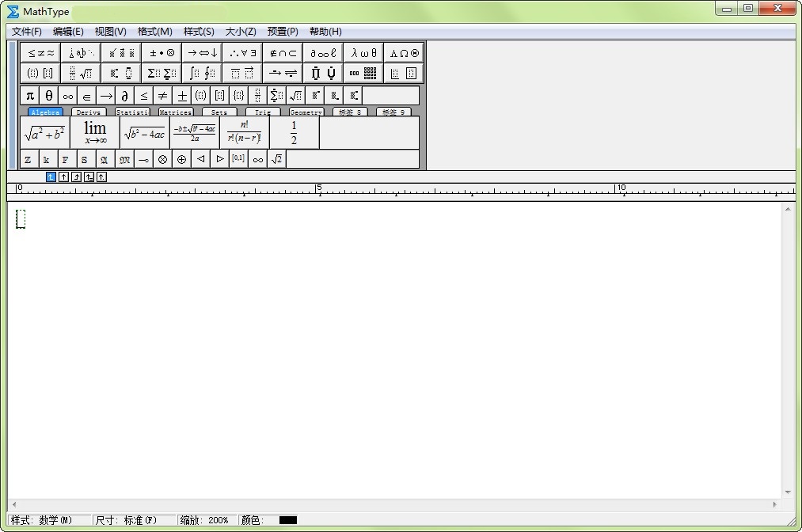Open the matrix templates palette
This screenshot has height=532, width=802.
tap(363, 73)
